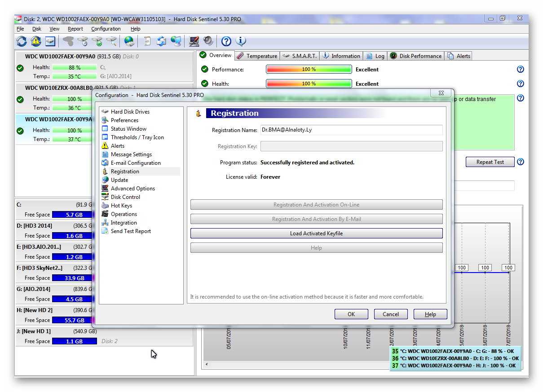Click the blue question mark toolbar icon

point(226,41)
